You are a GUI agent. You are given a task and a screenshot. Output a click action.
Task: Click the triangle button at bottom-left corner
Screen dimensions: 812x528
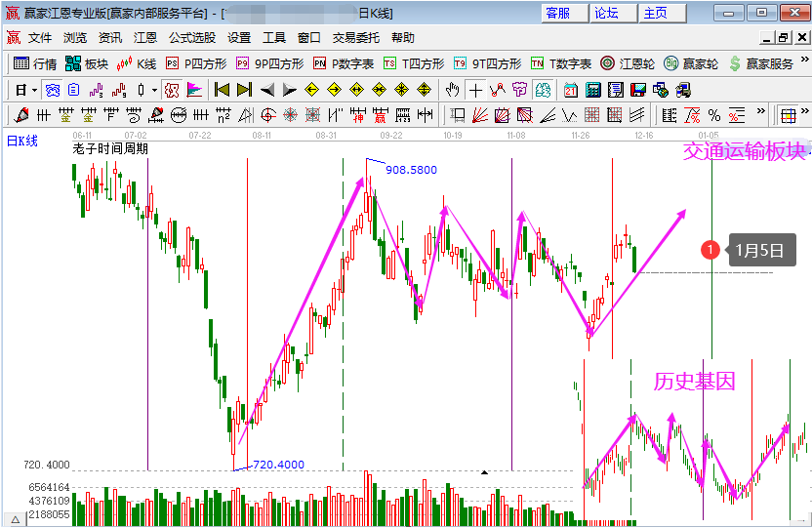coord(15,520)
